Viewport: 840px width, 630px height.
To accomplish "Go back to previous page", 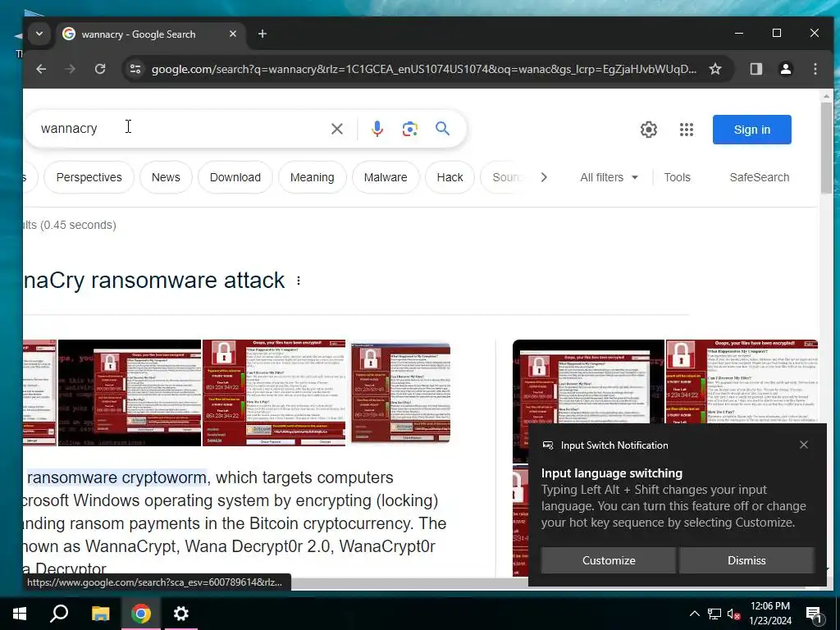I will [41, 69].
